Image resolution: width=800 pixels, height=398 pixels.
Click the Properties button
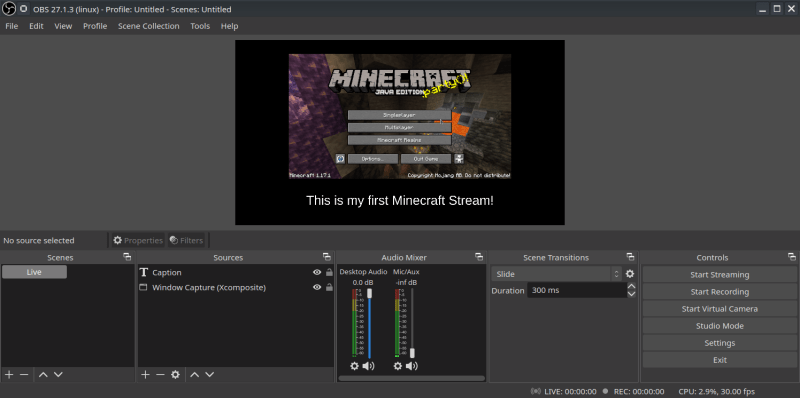138,240
